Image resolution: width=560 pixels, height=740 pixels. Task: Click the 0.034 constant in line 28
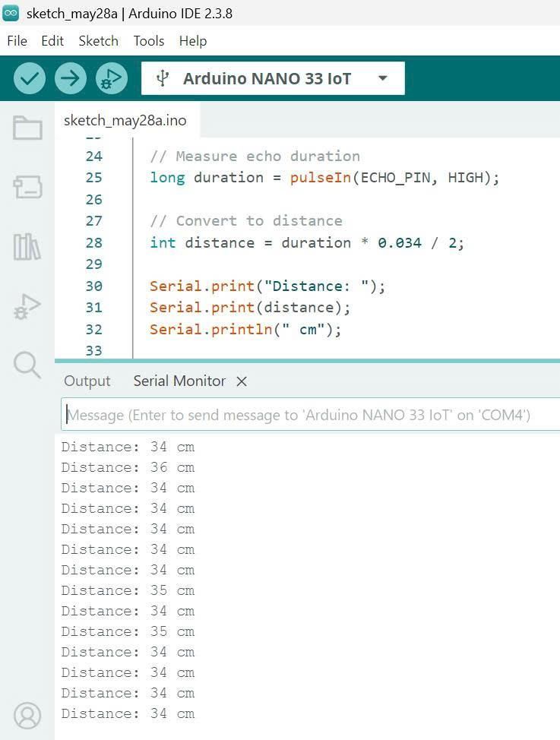coord(400,242)
